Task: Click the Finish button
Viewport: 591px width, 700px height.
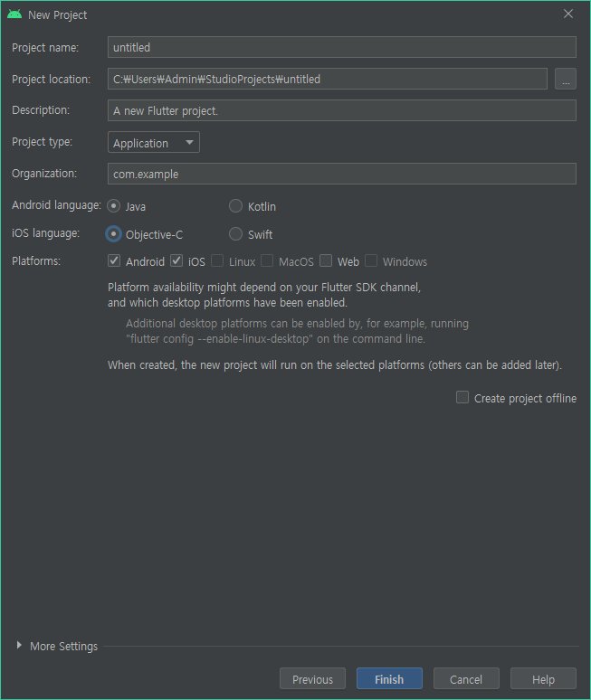Action: tap(389, 679)
